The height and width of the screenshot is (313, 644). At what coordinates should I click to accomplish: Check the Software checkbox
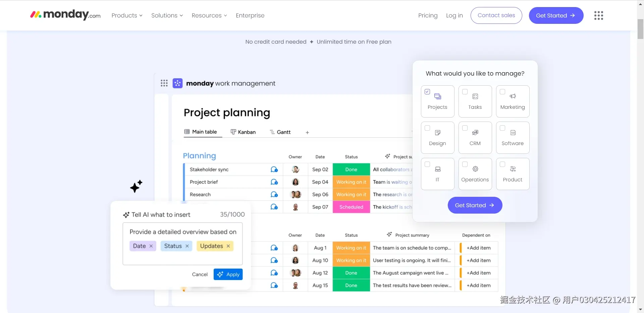(x=502, y=128)
